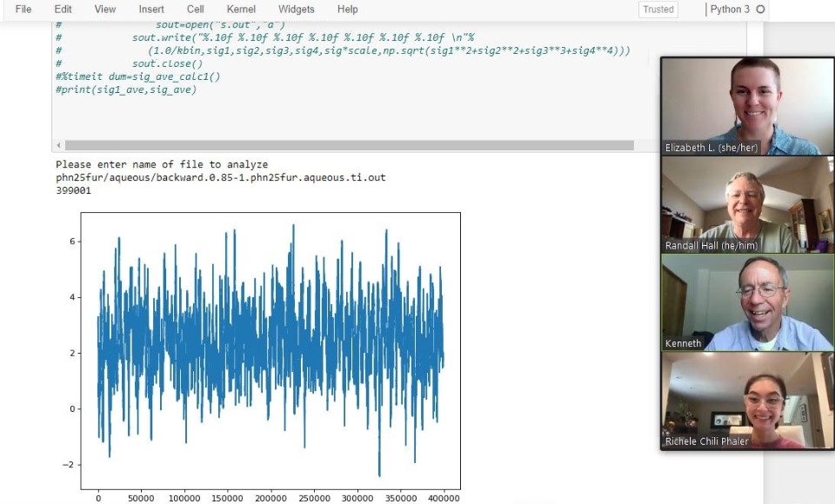The width and height of the screenshot is (835, 504).
Task: Select Kenneth's video thumbnail
Action: point(747,302)
